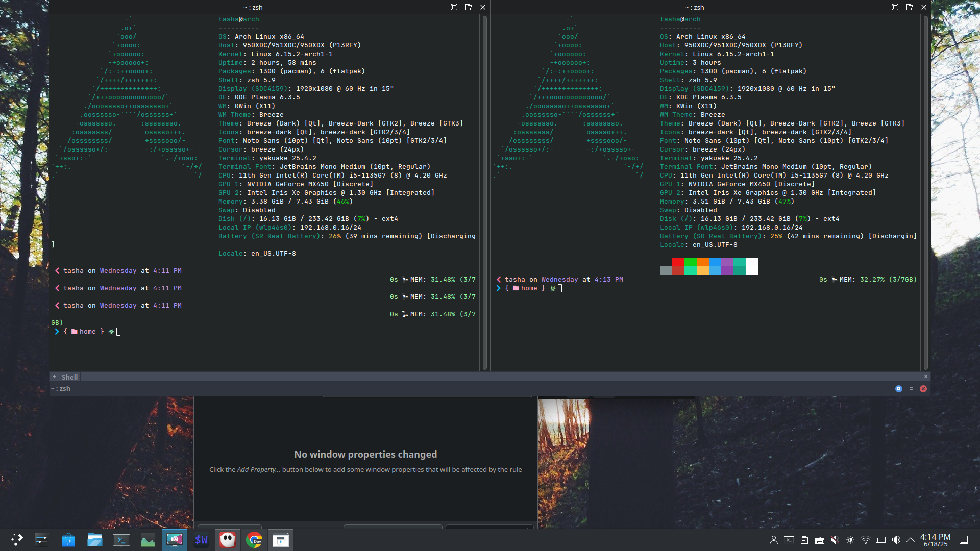The width and height of the screenshot is (980, 551).
Task: Open the KDE application launcher
Action: tap(17, 540)
